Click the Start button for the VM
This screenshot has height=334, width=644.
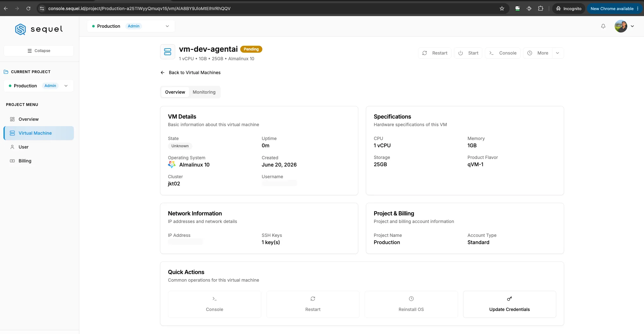468,53
